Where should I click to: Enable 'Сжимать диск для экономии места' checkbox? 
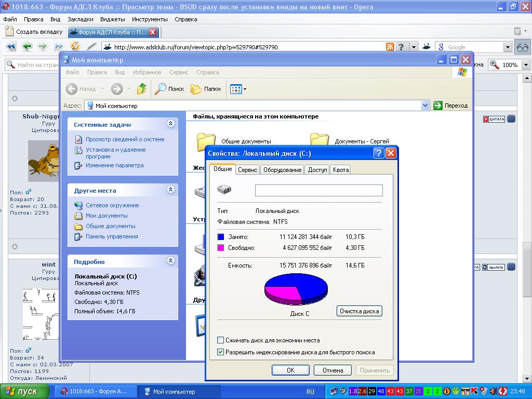pos(221,340)
